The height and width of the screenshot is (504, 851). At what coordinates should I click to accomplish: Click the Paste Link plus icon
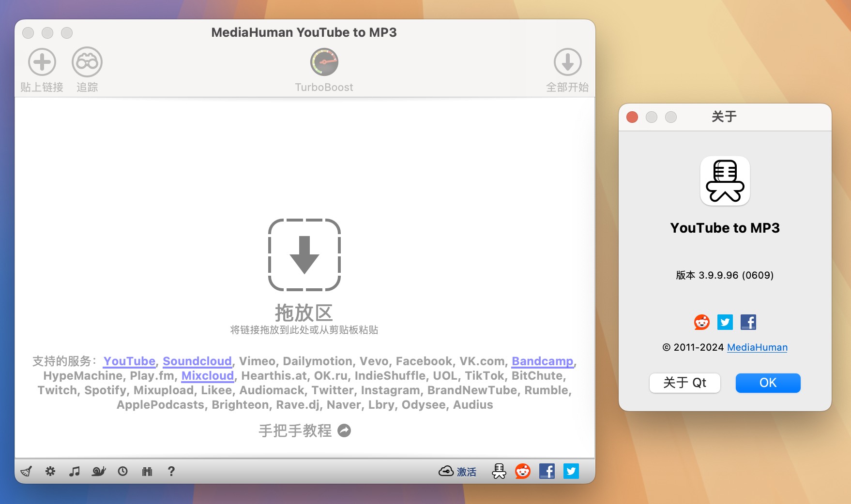(42, 62)
